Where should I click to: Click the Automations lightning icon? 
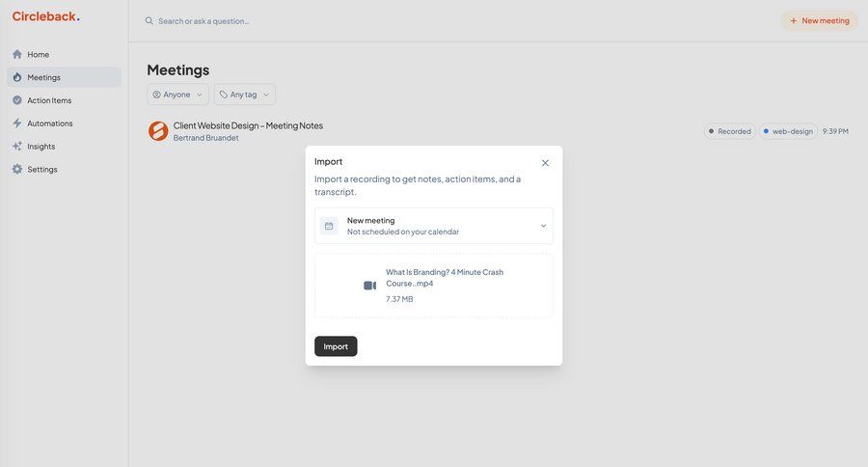[17, 124]
